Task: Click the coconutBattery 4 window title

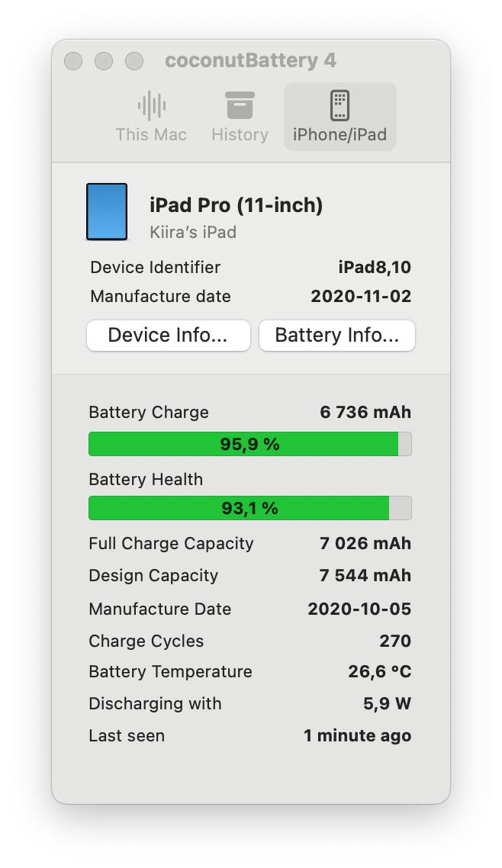Action: 251,60
